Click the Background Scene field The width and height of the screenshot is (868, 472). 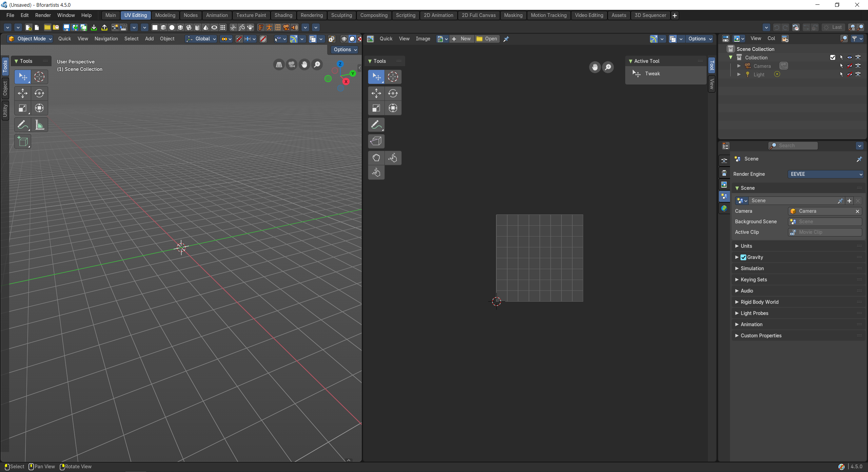pos(825,222)
